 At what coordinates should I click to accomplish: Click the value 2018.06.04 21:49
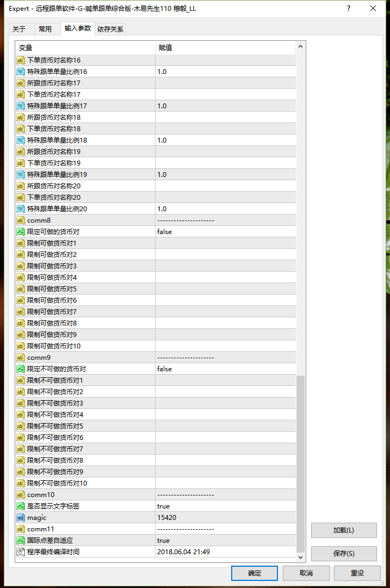coord(183,552)
